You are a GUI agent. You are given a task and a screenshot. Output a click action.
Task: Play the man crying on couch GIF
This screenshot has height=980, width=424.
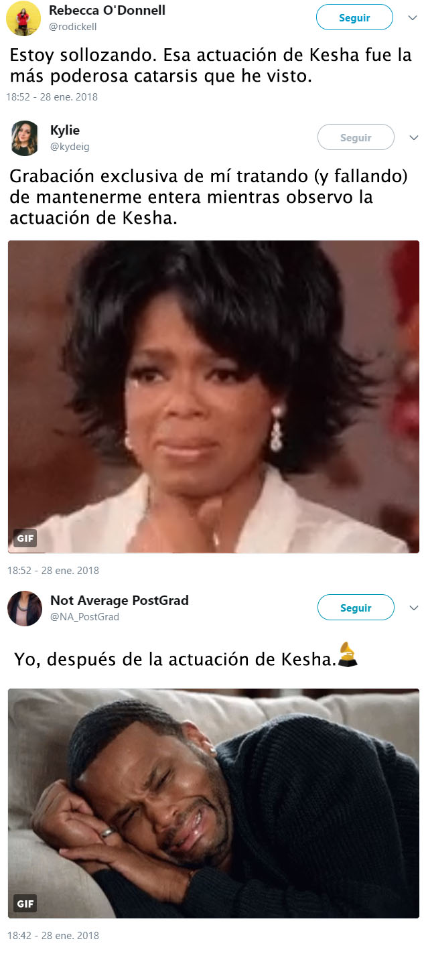coord(214,803)
